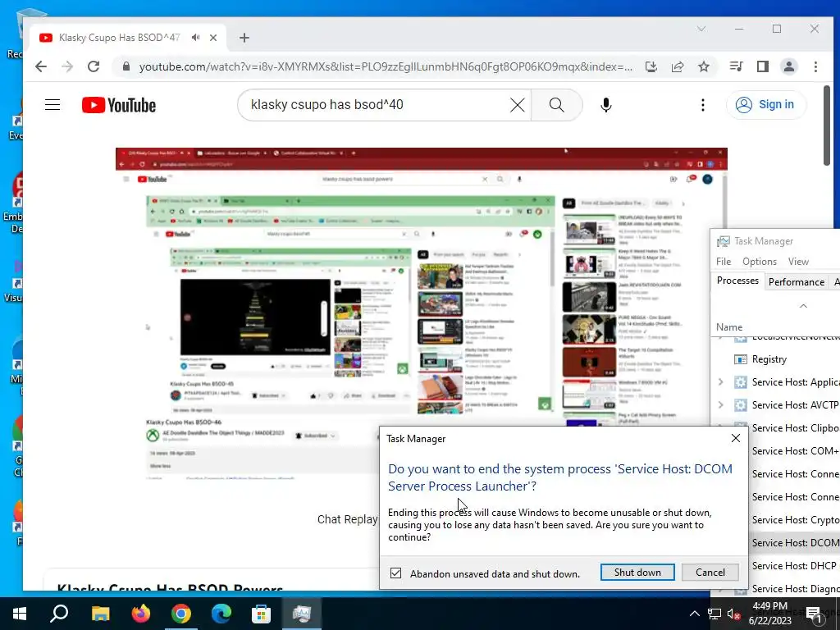Sign in to YouTube

click(766, 104)
